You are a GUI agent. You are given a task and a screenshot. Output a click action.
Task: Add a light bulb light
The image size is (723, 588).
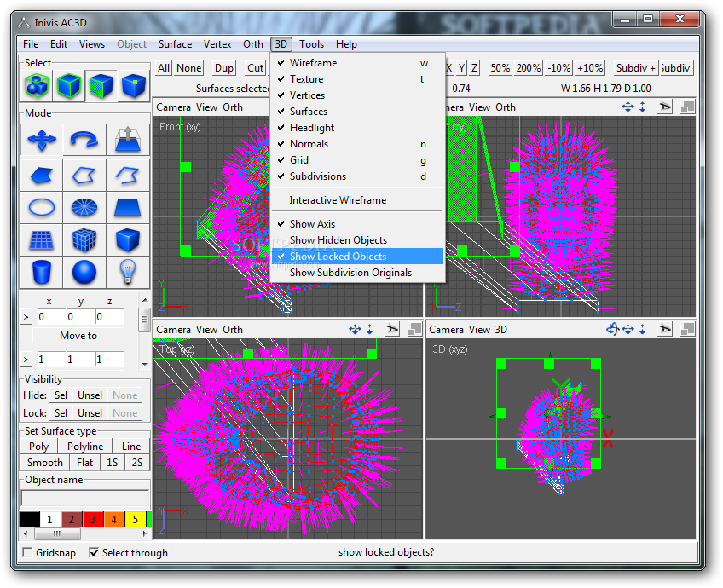coord(128,272)
